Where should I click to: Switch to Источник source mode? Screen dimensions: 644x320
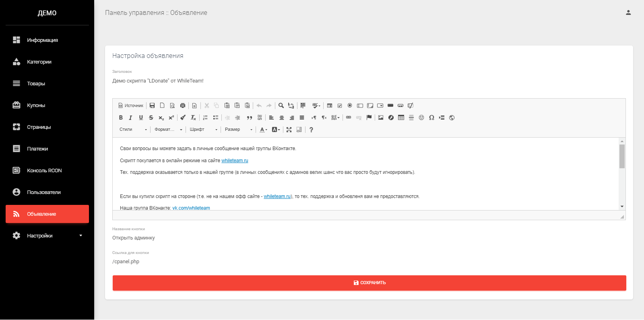point(131,105)
